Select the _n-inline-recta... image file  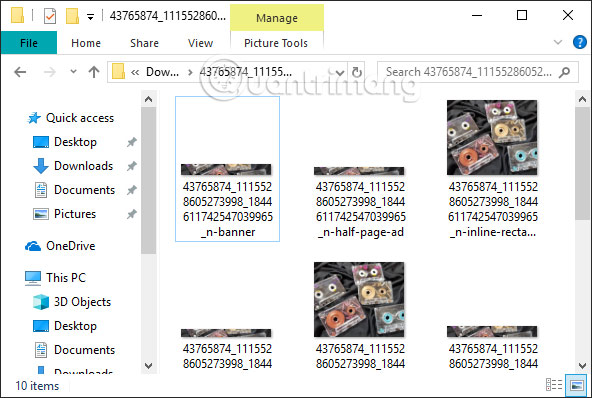point(492,169)
